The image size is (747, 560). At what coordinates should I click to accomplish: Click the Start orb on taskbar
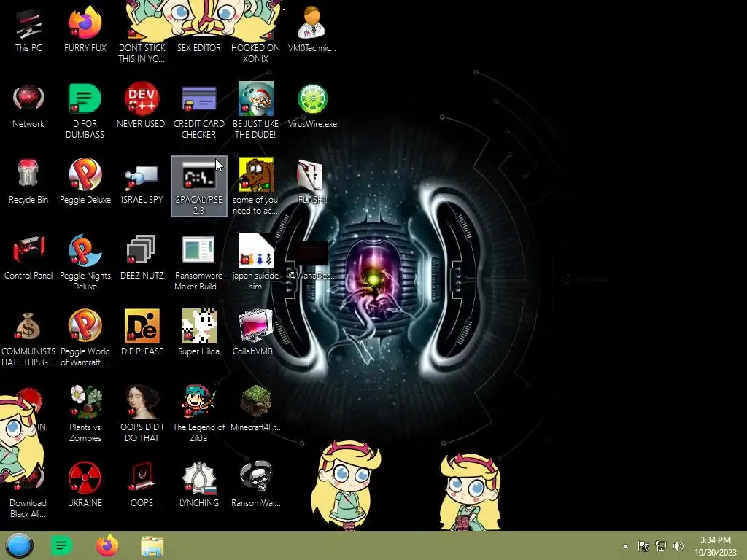click(19, 545)
